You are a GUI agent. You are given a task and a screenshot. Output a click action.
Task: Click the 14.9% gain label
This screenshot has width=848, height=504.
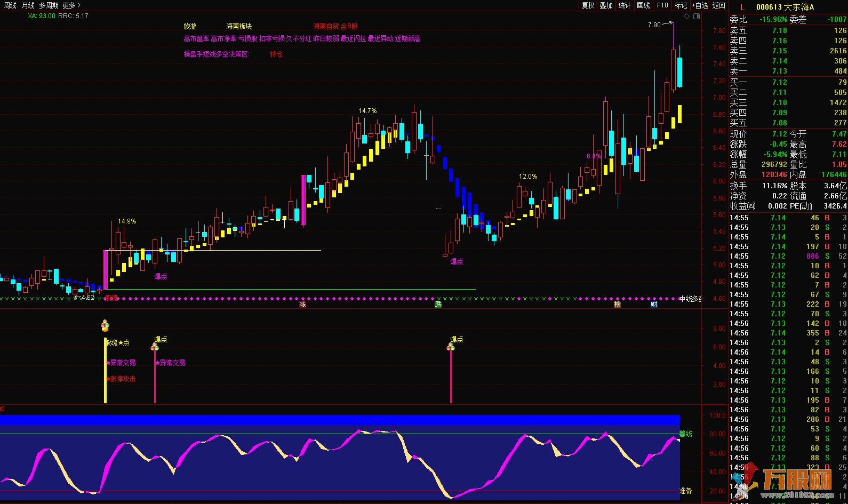click(127, 221)
